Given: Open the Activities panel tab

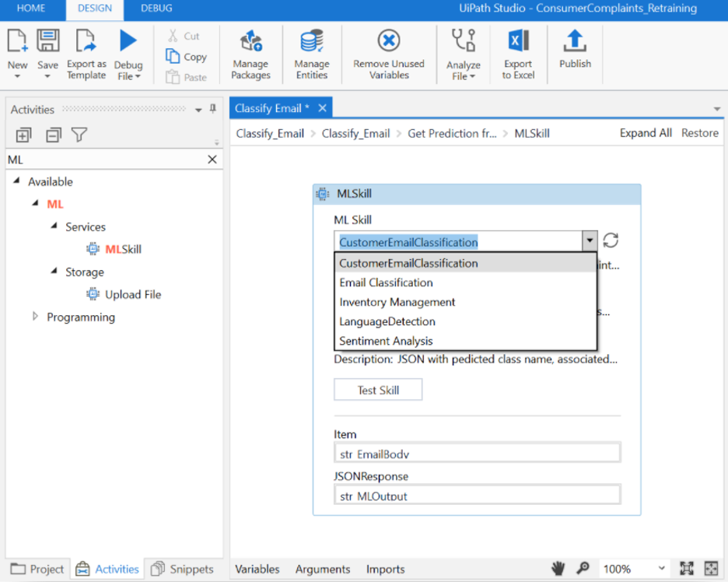Looking at the screenshot, I should coord(107,569).
